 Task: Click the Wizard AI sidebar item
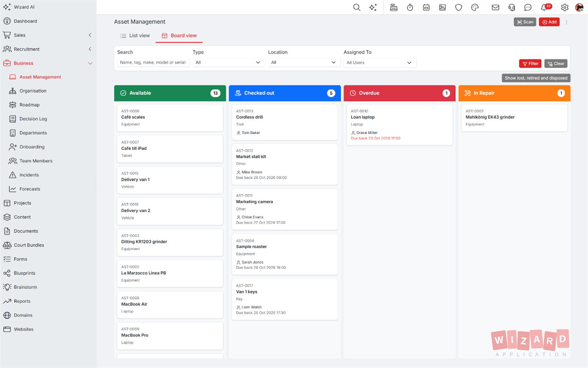point(48,7)
